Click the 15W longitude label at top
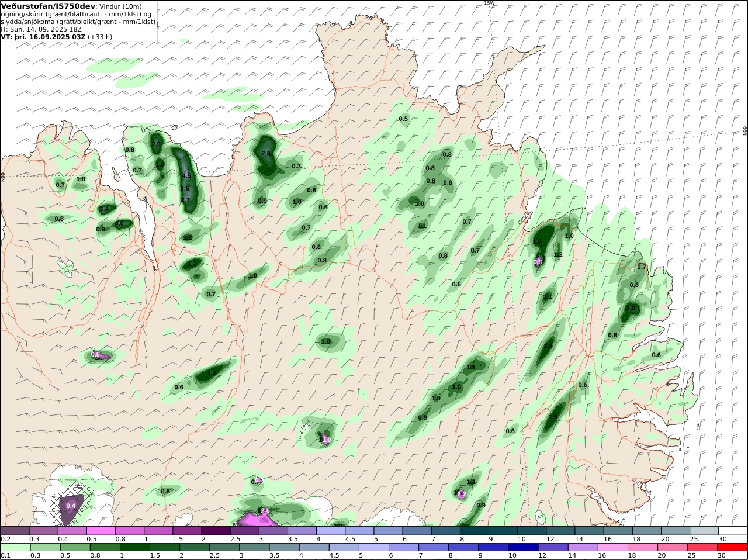This screenshot has width=748, height=560. [489, 3]
